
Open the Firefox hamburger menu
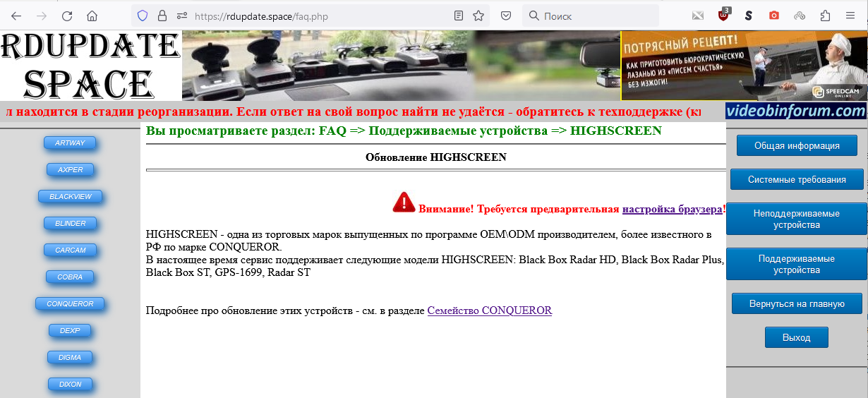point(850,16)
